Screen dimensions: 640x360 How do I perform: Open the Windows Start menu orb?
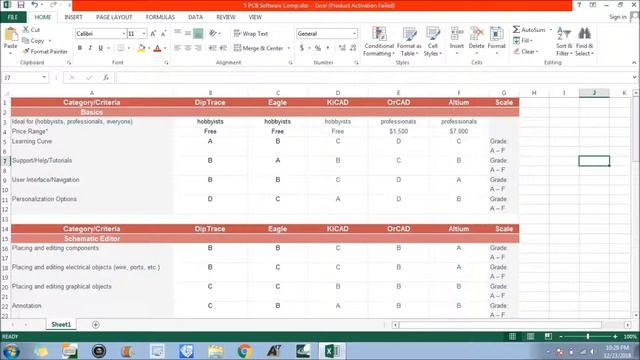tap(11, 351)
